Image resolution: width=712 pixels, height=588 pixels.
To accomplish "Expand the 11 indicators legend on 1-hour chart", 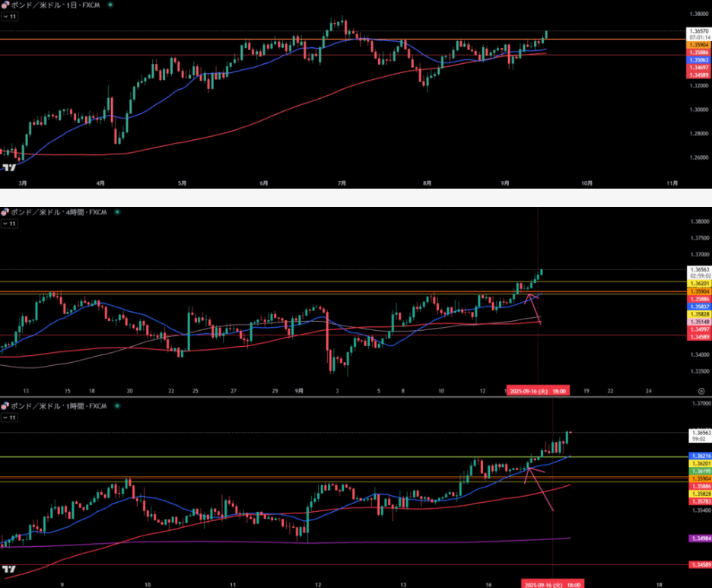I will [x=9, y=417].
